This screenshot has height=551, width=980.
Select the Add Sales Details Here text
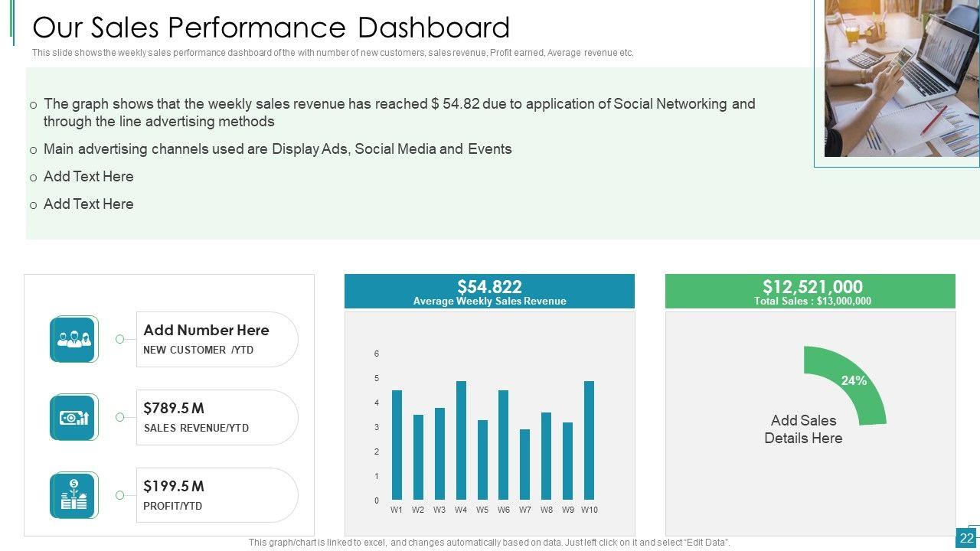coord(803,429)
